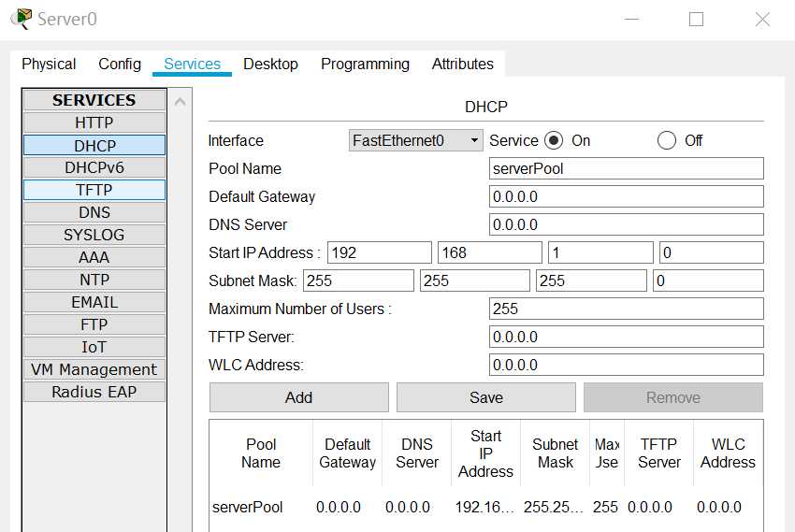This screenshot has width=795, height=532.
Task: Select the Services tab
Action: (x=192, y=64)
